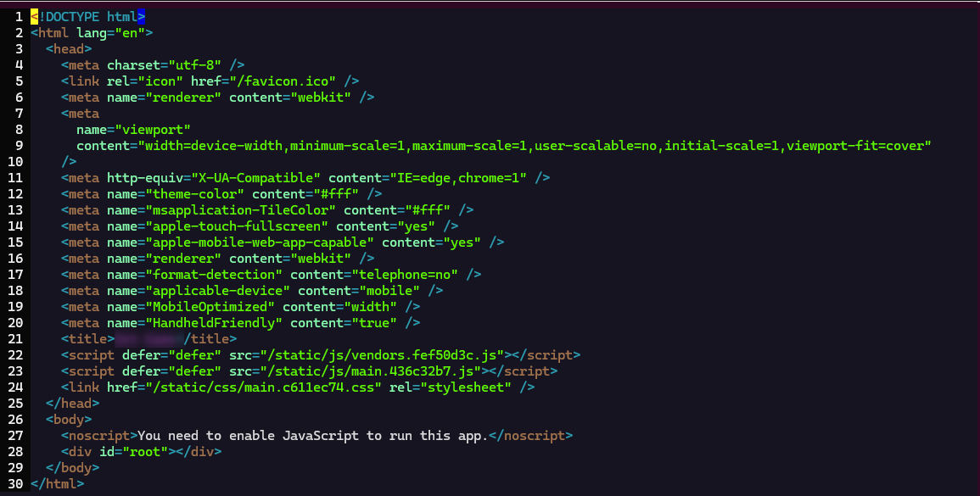980x496 pixels.
Task: Click the closing "</head>" tag
Action: [72, 404]
